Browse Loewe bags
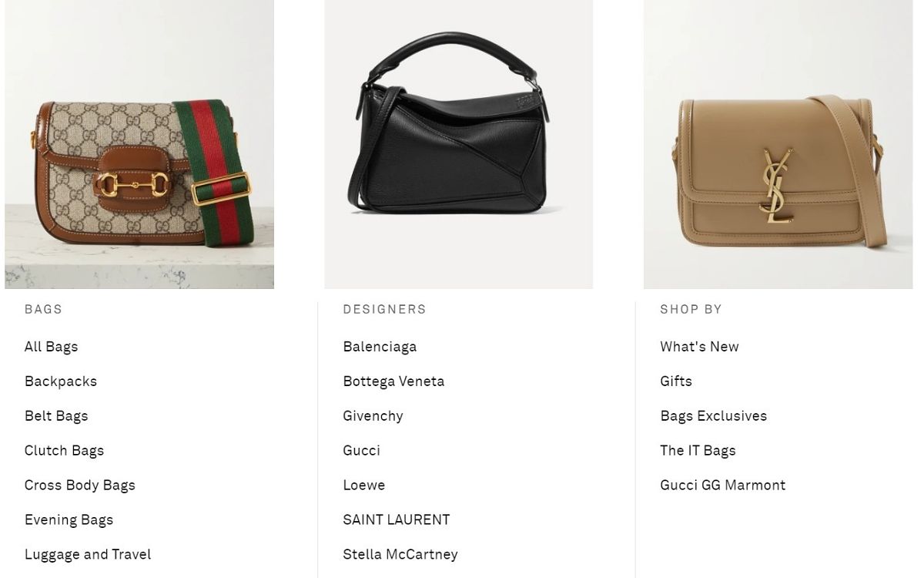This screenshot has height=578, width=924. tap(363, 486)
